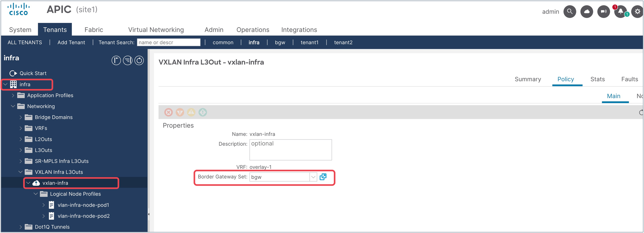Expand the L2Outs node
This screenshot has width=644, height=233.
tap(21, 139)
